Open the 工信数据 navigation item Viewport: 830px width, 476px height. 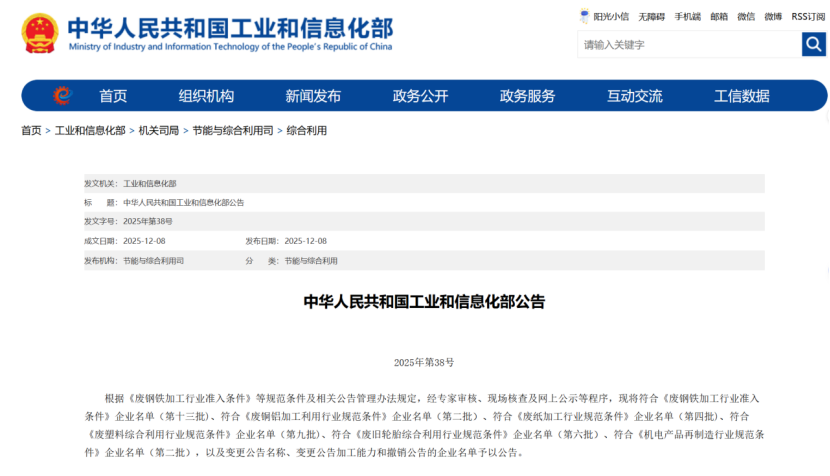742,96
